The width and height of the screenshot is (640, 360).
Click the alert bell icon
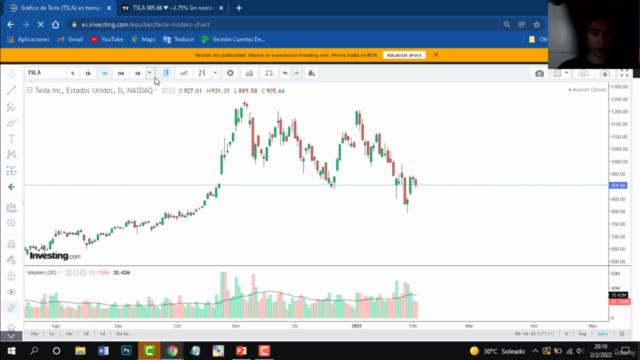311,73
